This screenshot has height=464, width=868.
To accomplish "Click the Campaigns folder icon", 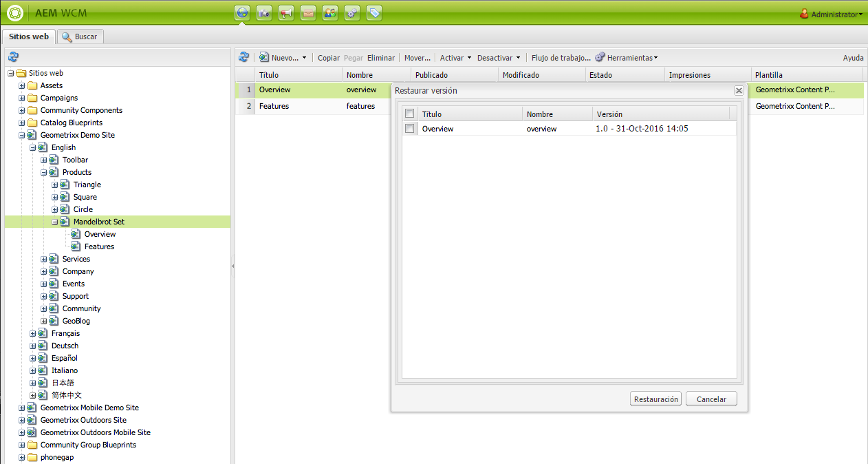I will click(32, 98).
